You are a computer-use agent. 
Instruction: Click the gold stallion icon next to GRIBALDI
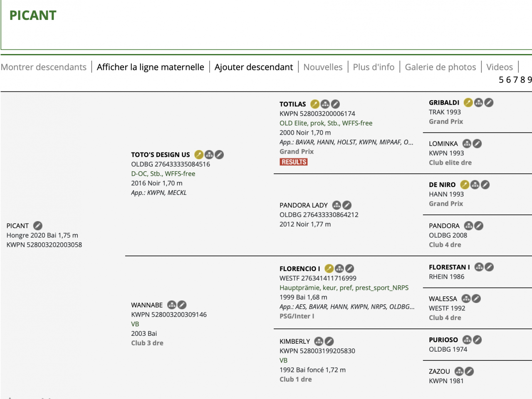[468, 102]
